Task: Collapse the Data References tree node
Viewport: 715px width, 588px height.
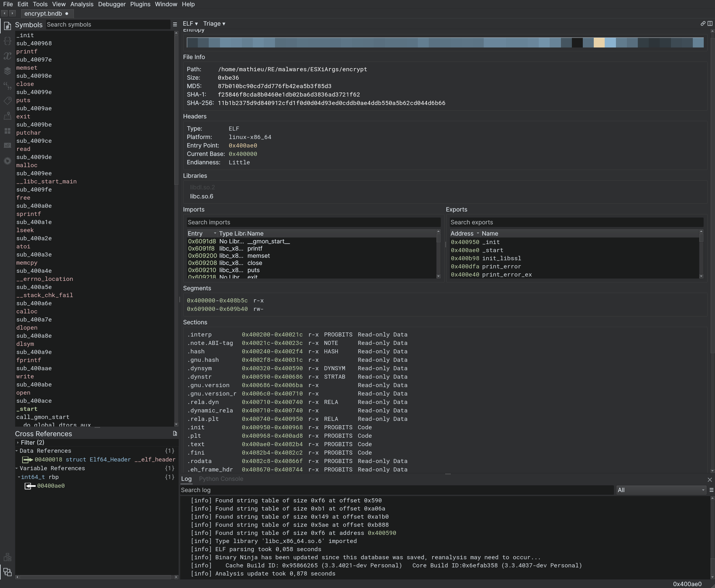Action: [x=17, y=451]
